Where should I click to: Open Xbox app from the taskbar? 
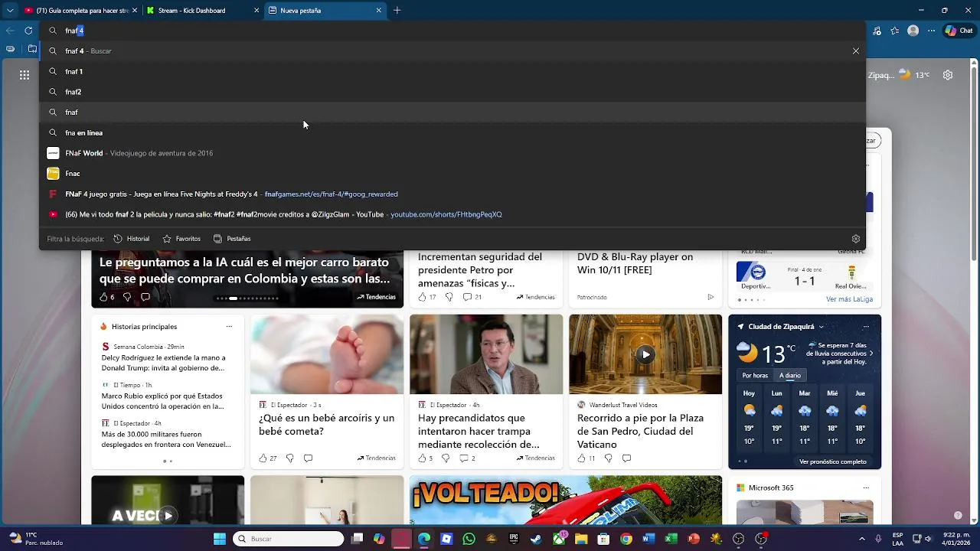click(x=559, y=539)
